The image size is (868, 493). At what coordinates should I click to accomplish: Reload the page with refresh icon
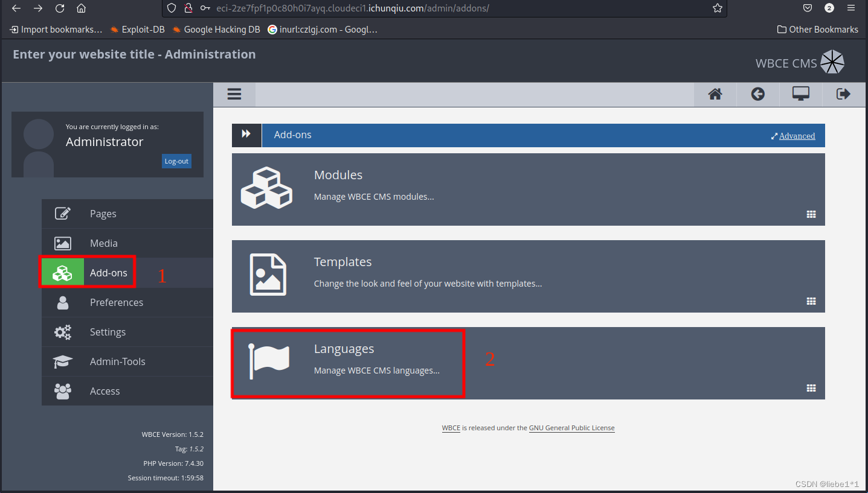click(60, 8)
